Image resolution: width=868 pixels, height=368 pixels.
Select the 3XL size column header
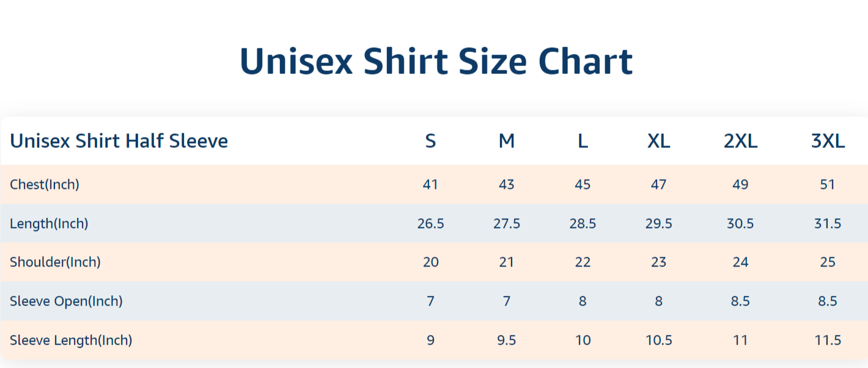(x=828, y=141)
